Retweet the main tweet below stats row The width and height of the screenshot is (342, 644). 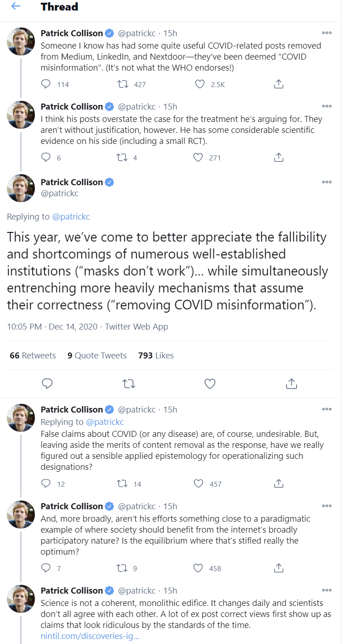point(129,384)
